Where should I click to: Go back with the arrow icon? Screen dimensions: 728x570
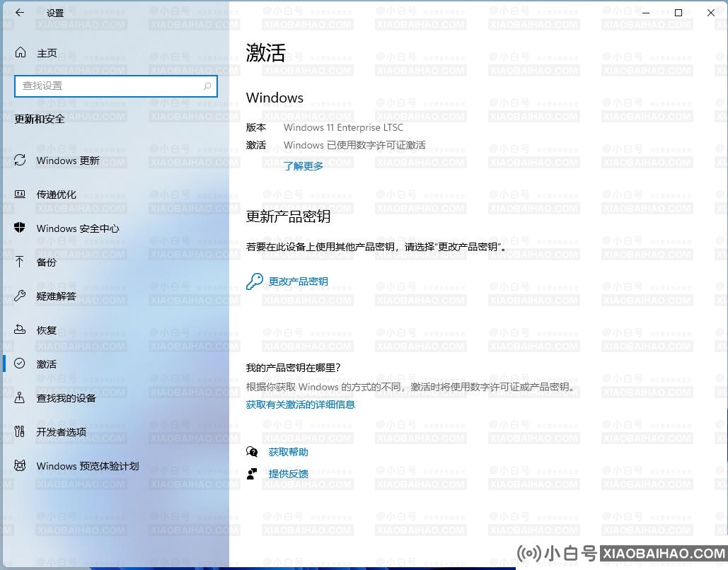[20, 13]
